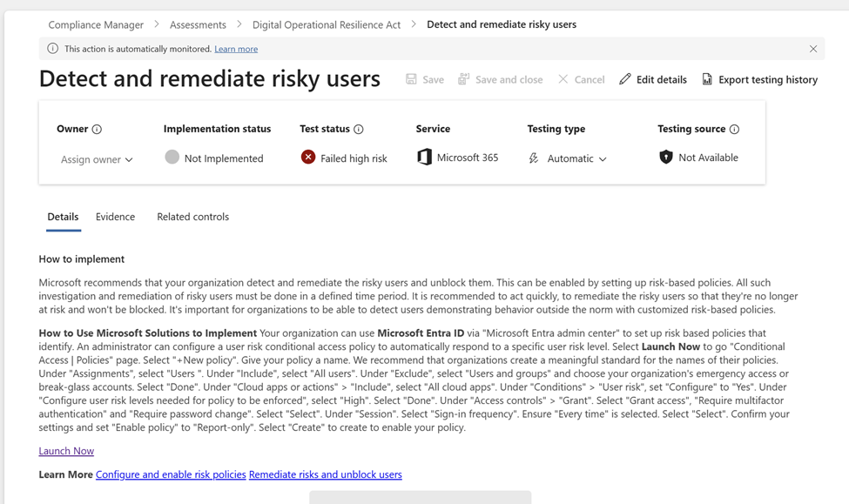849x504 pixels.
Task: Expand the Assign owner dropdown
Action: pyautogui.click(x=97, y=159)
